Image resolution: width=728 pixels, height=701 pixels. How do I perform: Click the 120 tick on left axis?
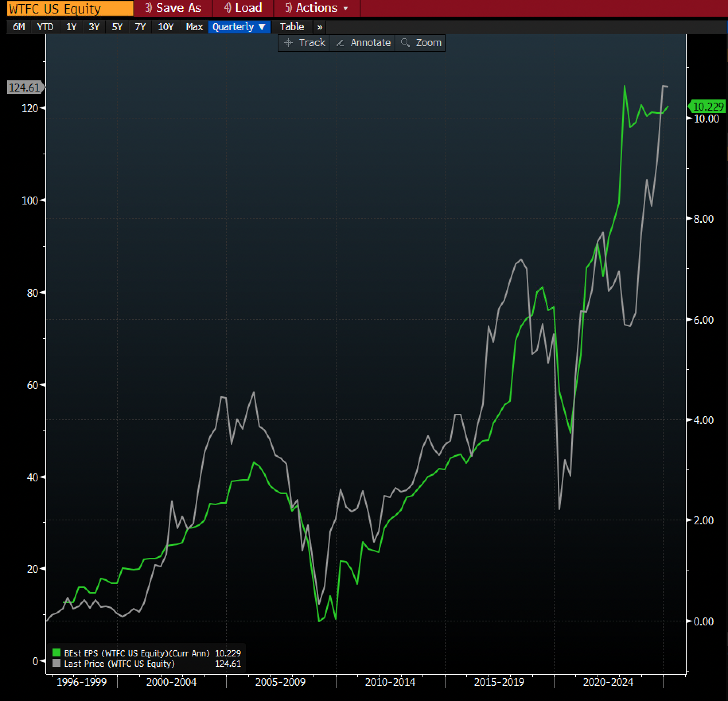pyautogui.click(x=30, y=108)
